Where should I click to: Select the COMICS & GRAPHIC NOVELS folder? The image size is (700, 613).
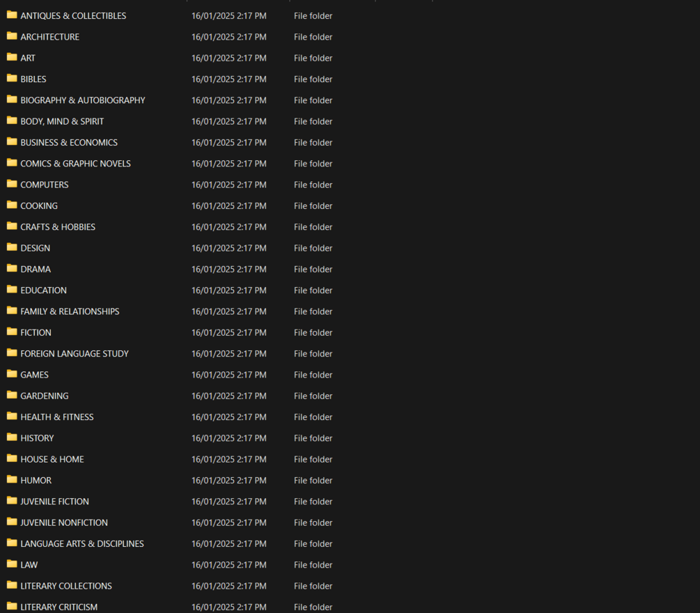point(75,164)
